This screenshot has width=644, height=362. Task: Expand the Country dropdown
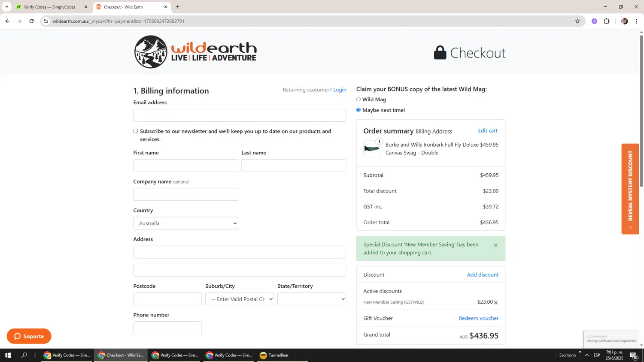pyautogui.click(x=185, y=223)
